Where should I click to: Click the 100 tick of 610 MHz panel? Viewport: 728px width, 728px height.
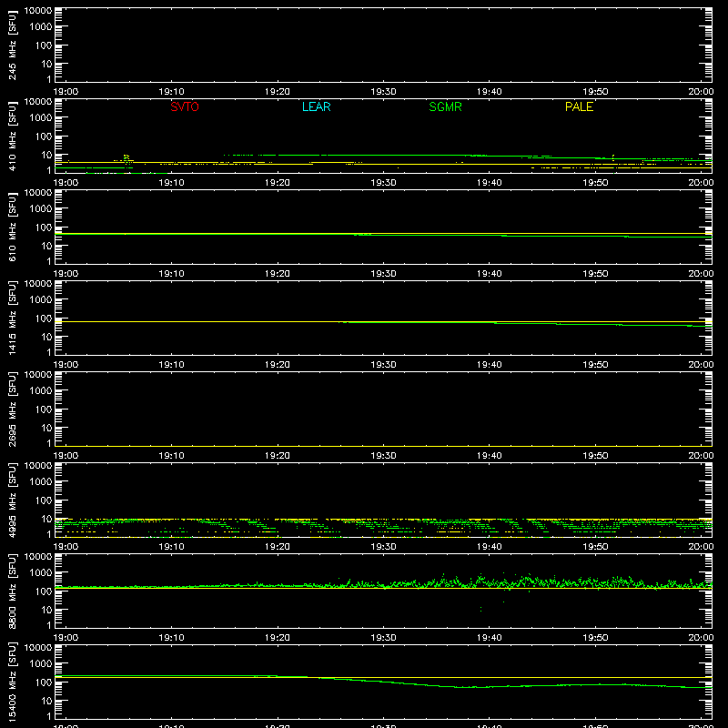44,227
